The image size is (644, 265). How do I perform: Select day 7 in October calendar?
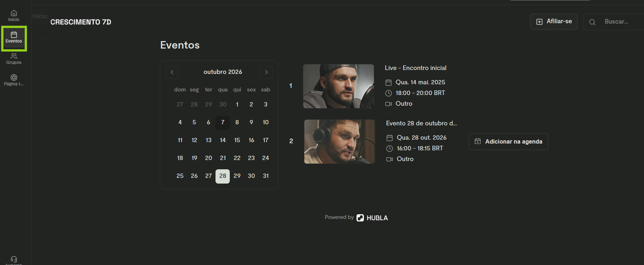pyautogui.click(x=223, y=122)
